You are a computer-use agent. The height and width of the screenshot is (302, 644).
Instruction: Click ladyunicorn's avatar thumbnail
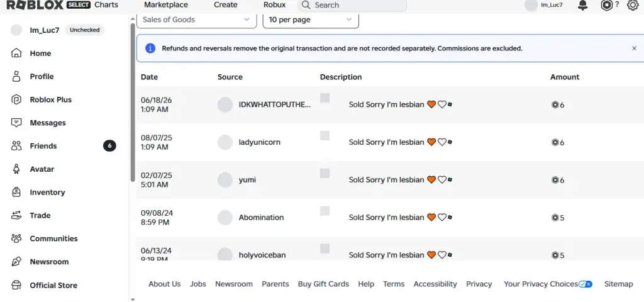(x=225, y=142)
